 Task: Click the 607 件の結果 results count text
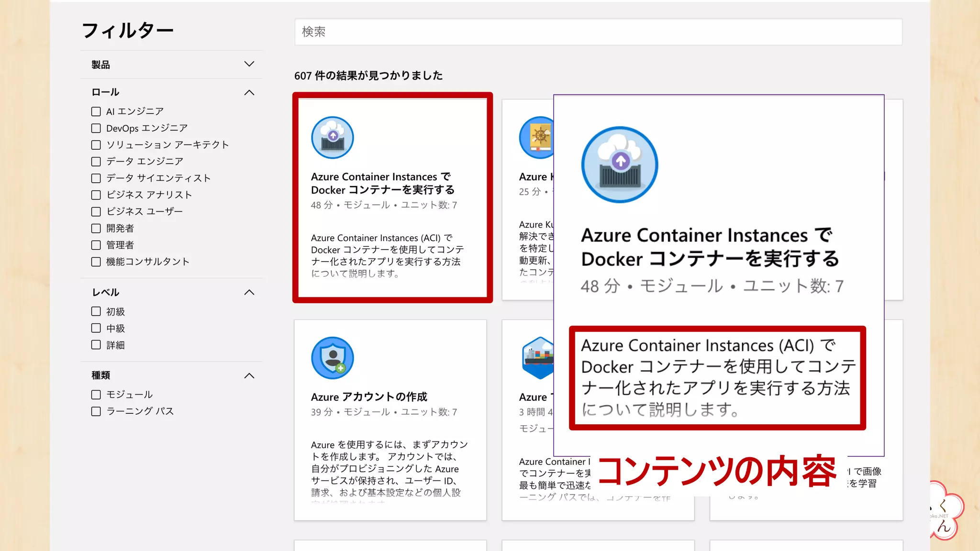coord(368,76)
